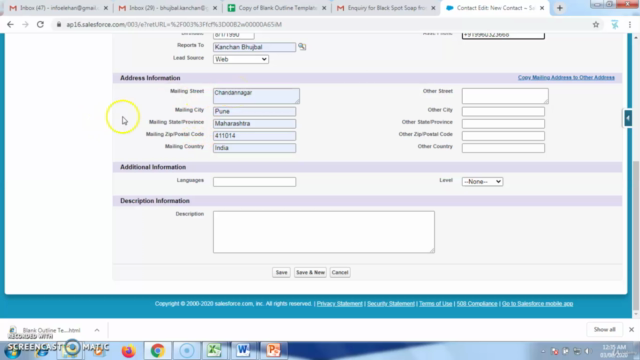
Task: Click Show all downloads button
Action: click(604, 329)
